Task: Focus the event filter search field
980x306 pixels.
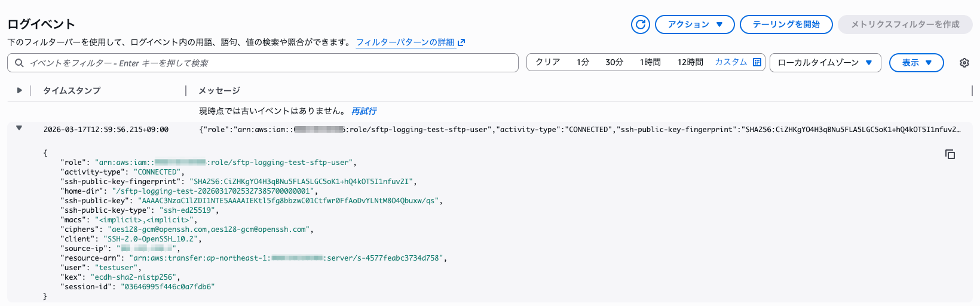Action: [269, 63]
